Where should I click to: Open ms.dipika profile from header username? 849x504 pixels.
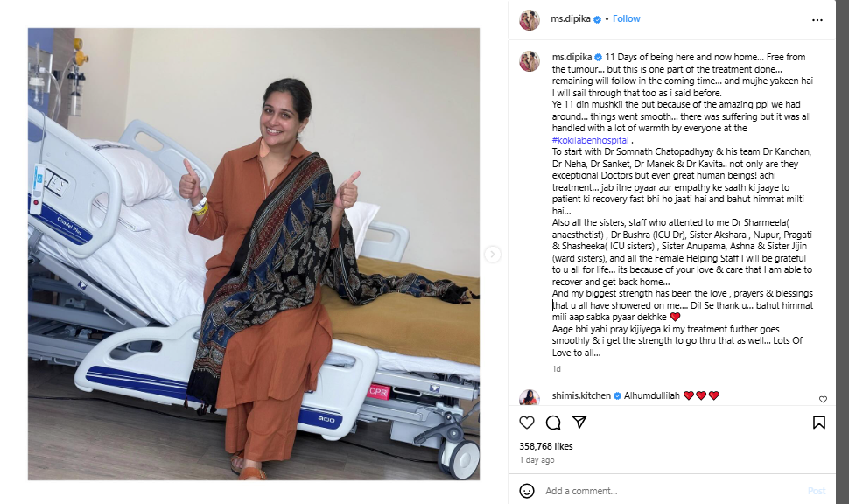570,18
